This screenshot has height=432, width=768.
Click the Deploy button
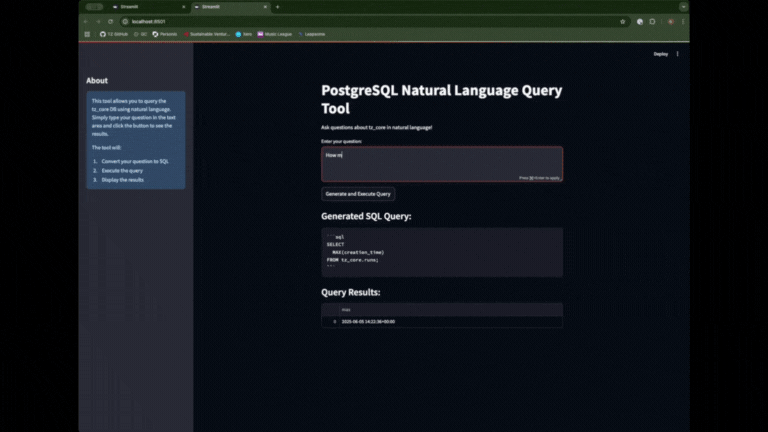(660, 54)
